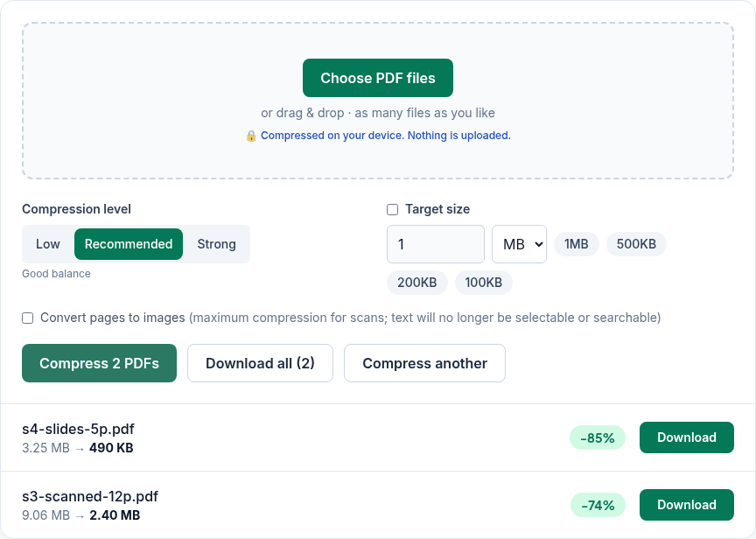The image size is (756, 539).
Task: Click the lock icon beside privacy note
Action: point(251,136)
